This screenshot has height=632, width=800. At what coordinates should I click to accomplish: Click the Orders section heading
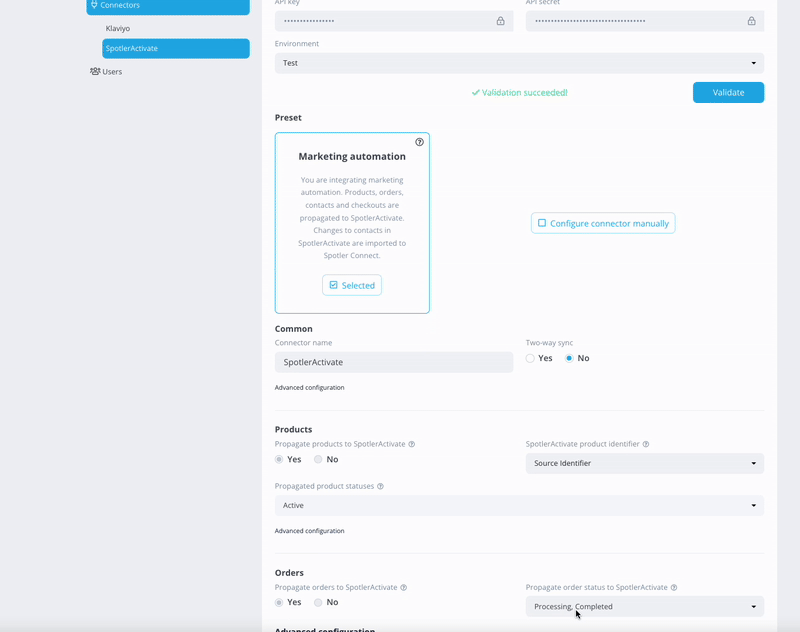[x=289, y=573]
